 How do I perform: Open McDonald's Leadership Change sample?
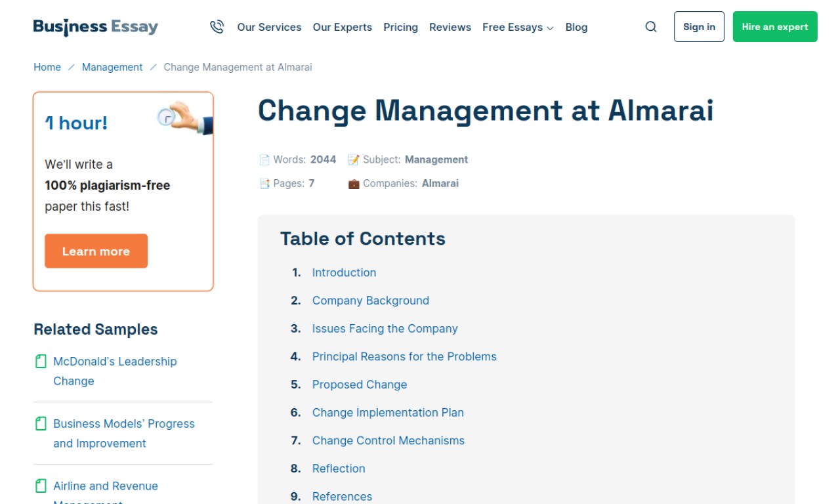point(115,371)
